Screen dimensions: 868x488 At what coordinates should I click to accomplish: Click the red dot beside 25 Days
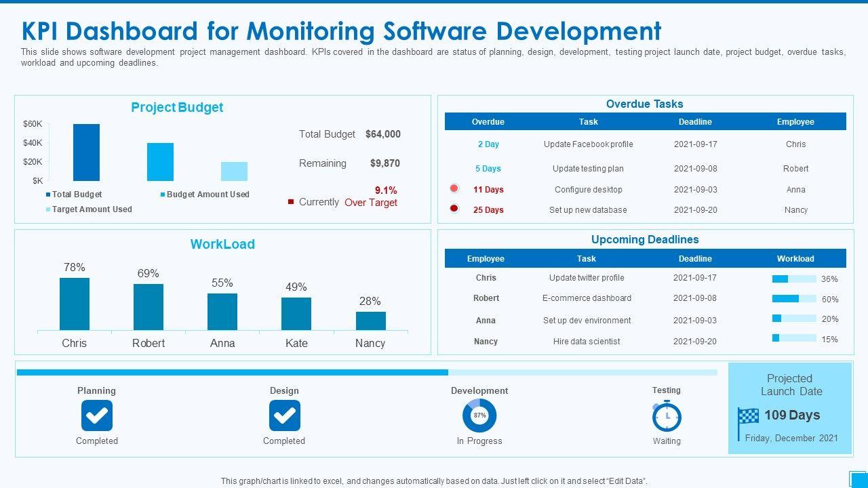pos(454,209)
